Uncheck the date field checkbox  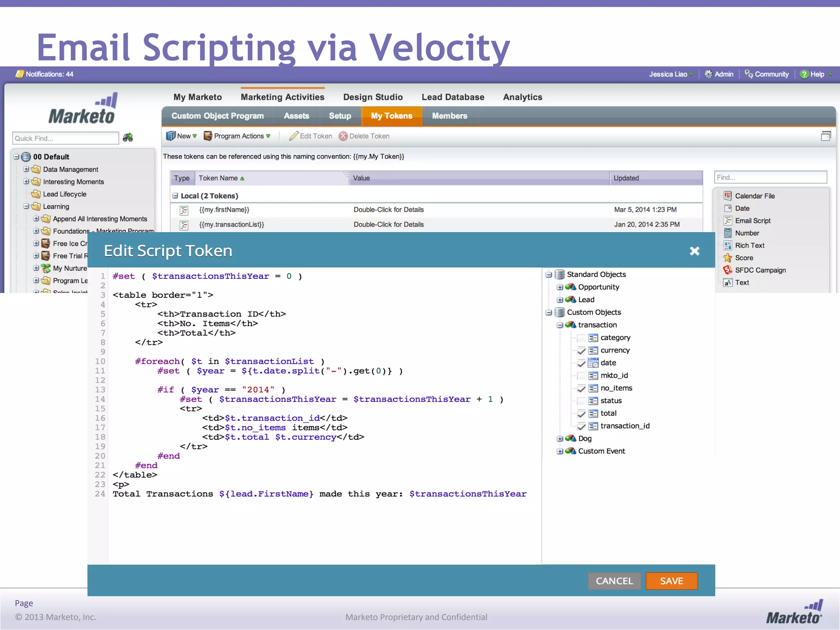point(581,363)
